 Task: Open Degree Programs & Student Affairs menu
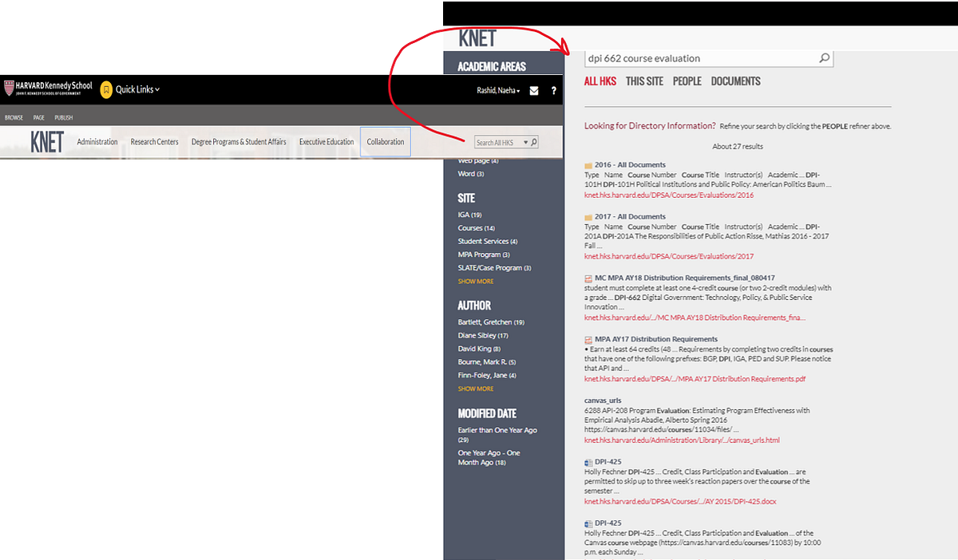click(x=239, y=142)
